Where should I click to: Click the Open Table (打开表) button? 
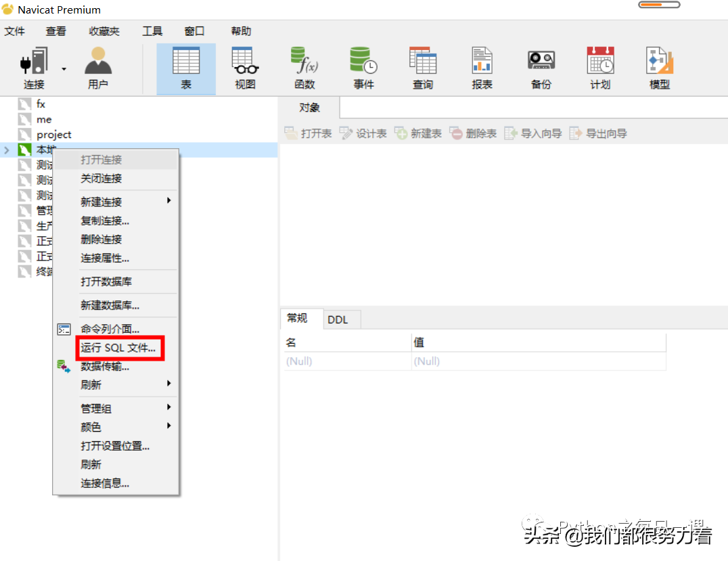click(x=309, y=134)
